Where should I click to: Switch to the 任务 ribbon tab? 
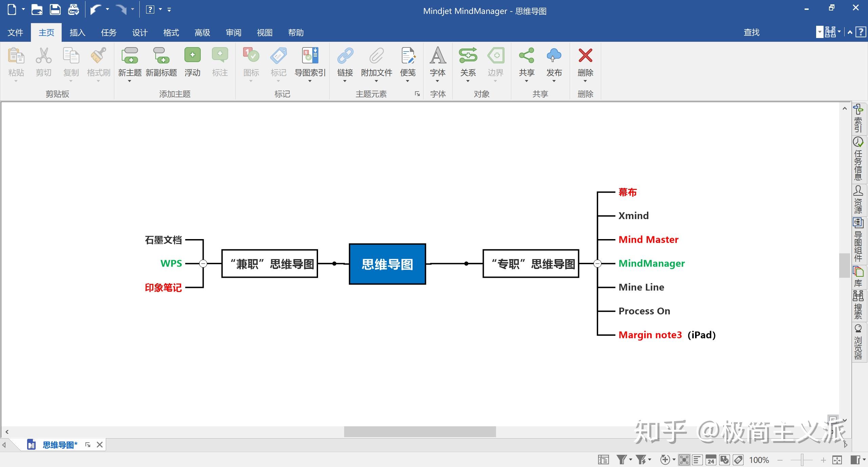(x=108, y=33)
